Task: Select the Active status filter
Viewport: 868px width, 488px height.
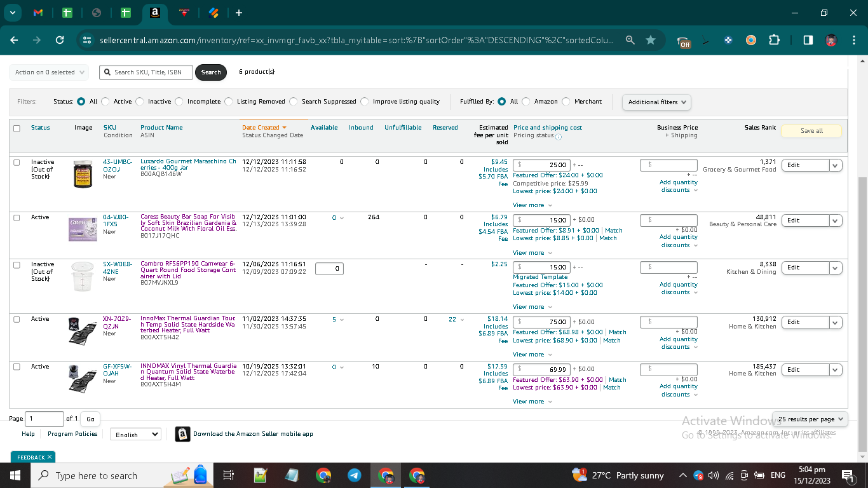Action: pyautogui.click(x=105, y=102)
